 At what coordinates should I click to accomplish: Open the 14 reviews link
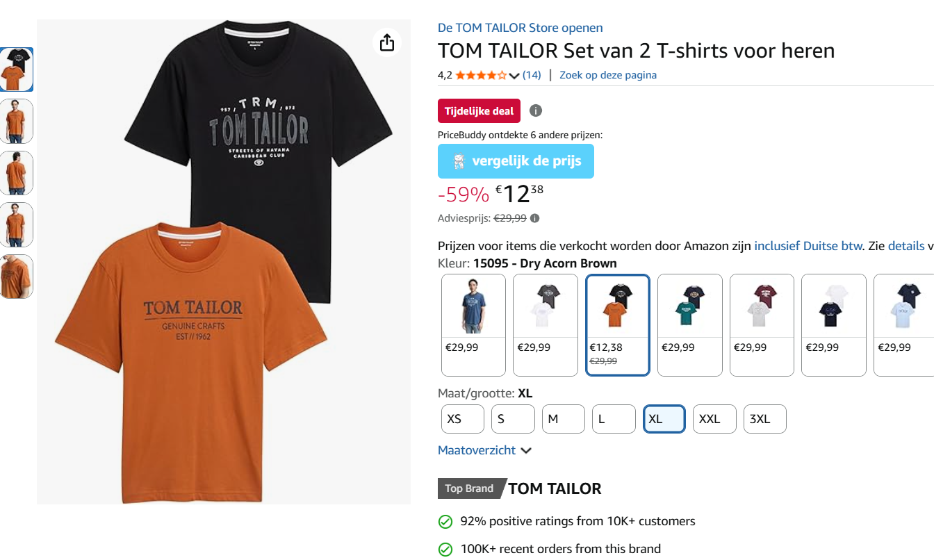(532, 74)
